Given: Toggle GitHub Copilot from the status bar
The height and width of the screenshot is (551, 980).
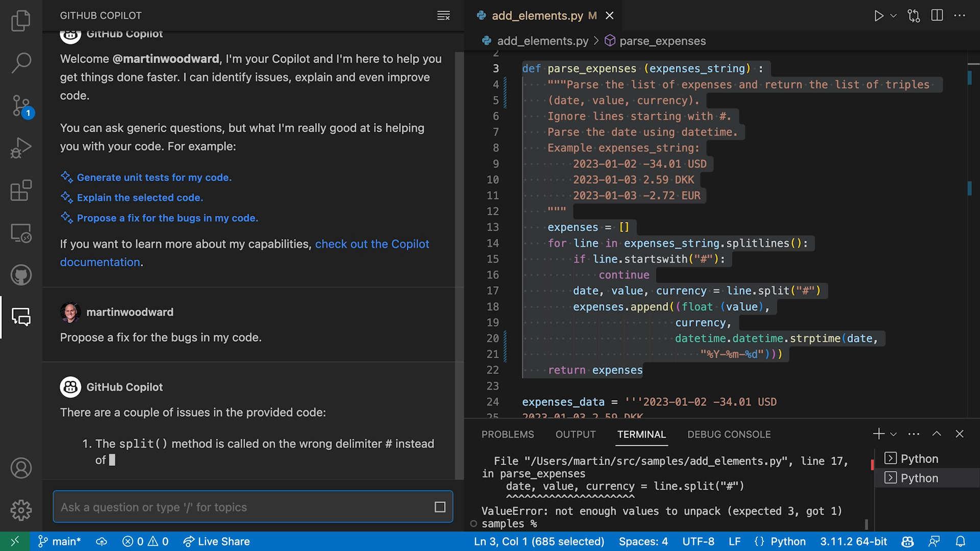Looking at the screenshot, I should coord(908,541).
